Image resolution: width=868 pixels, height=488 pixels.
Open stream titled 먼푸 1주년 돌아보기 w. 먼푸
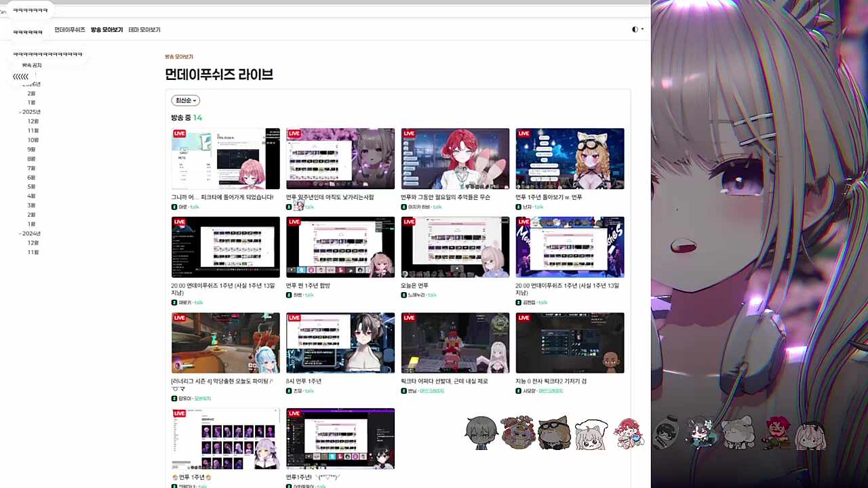549,197
